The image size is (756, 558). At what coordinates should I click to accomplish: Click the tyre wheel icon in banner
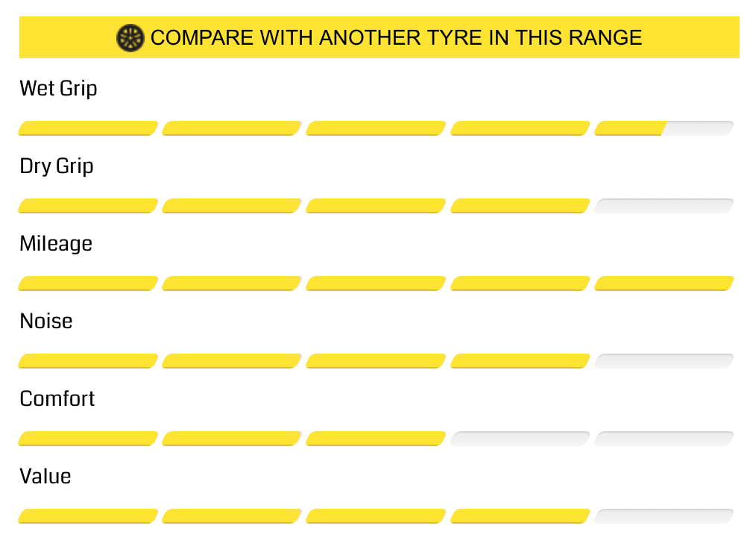click(x=130, y=37)
